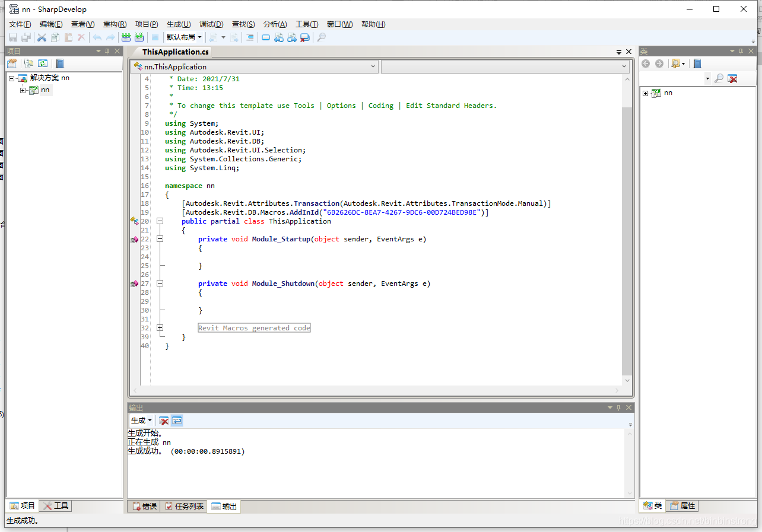The width and height of the screenshot is (762, 532).
Task: Click the Save All toolbar icon
Action: point(26,37)
